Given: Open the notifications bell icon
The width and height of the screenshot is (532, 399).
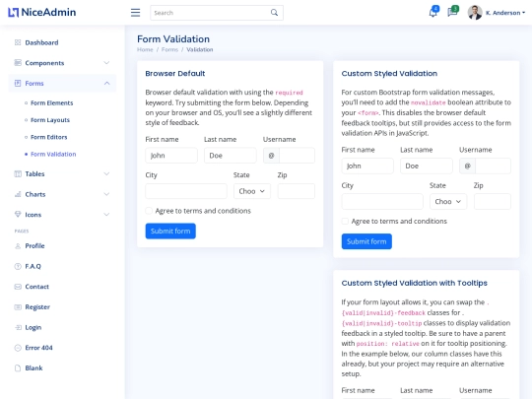Looking at the screenshot, I should pos(433,12).
